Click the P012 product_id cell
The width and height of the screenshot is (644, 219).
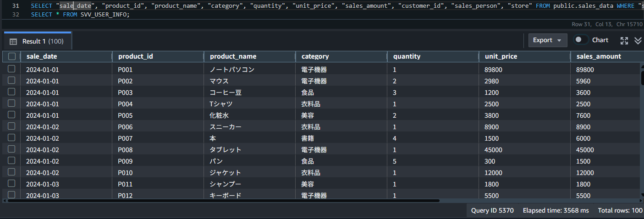pos(158,196)
